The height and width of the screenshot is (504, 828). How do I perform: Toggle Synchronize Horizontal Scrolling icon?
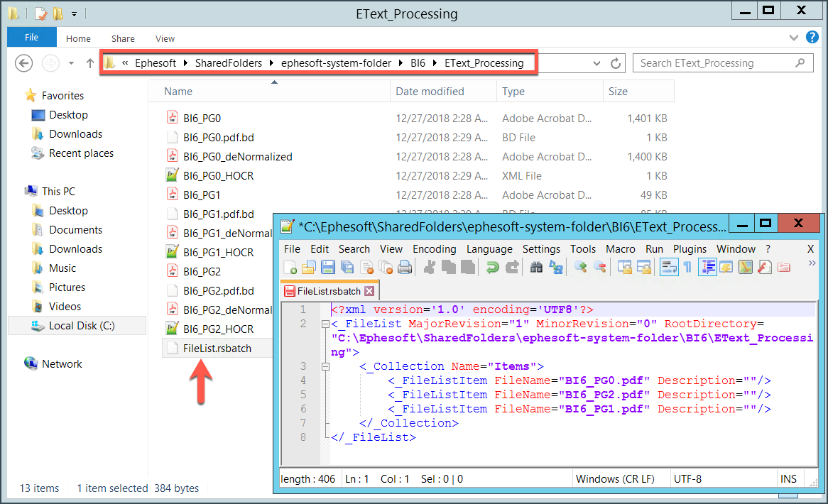pos(643,268)
